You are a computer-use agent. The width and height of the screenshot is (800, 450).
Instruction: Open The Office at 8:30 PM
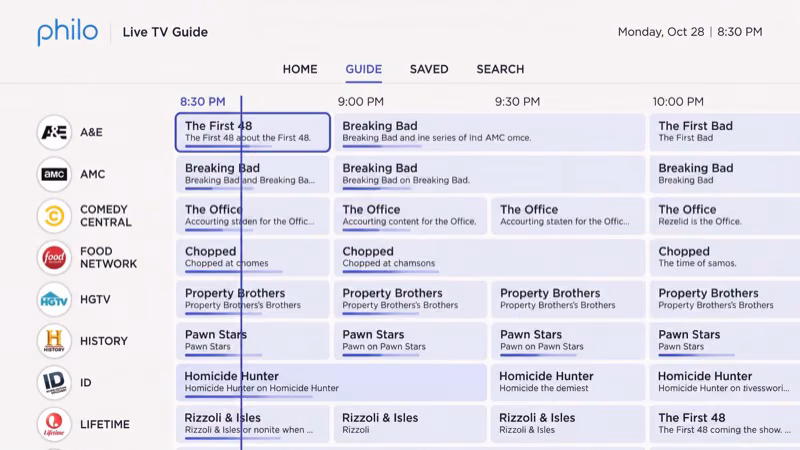(x=253, y=216)
